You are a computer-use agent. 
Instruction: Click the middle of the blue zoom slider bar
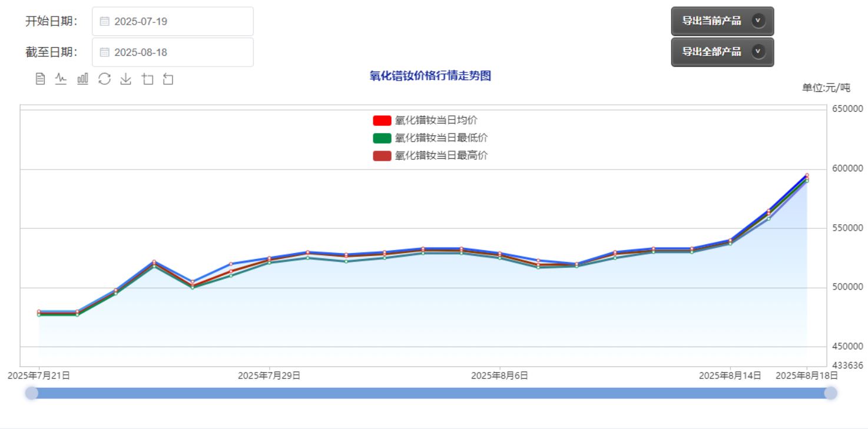pyautogui.click(x=431, y=393)
